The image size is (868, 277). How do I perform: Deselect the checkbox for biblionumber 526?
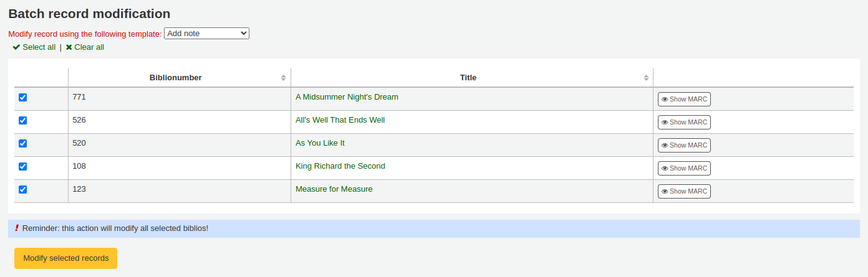pyautogui.click(x=23, y=121)
